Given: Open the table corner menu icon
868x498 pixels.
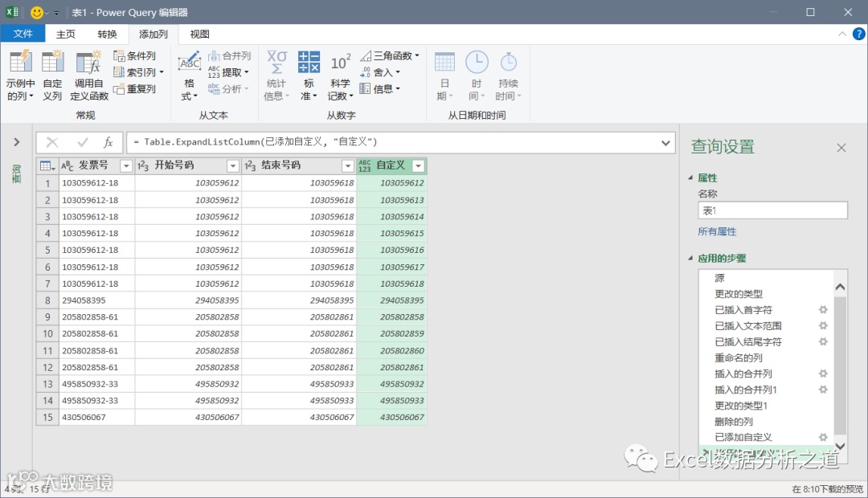Looking at the screenshot, I should tap(47, 166).
